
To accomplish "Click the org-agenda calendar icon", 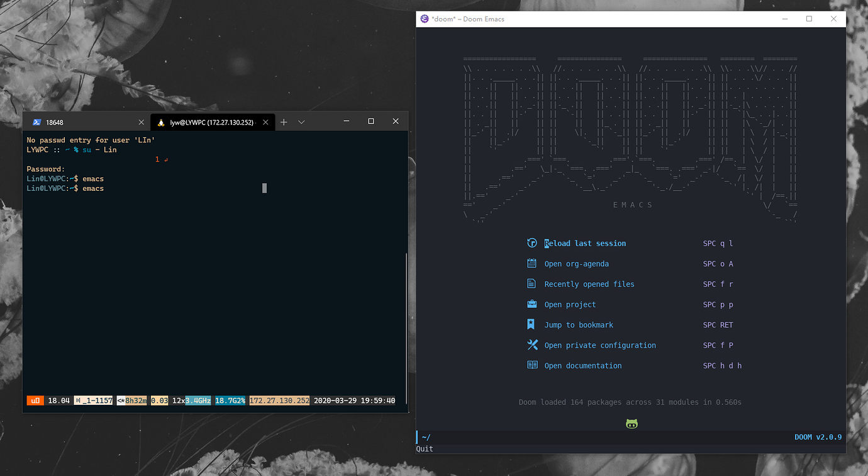I will pyautogui.click(x=532, y=263).
